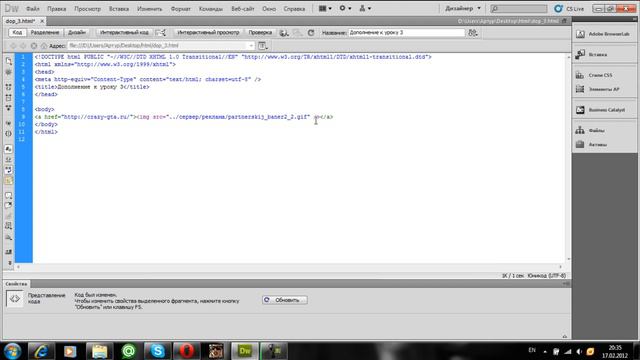
Task: Switch to Код (Code) view
Action: pos(17,32)
